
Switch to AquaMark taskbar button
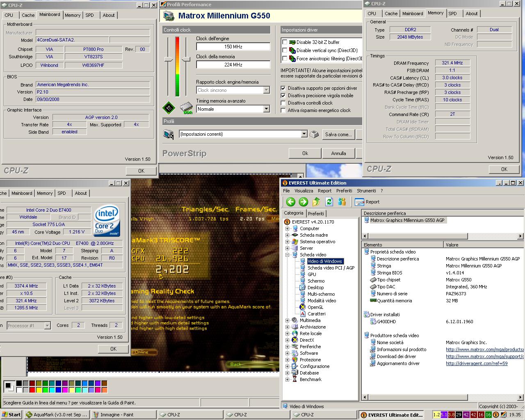pyautogui.click(x=57, y=415)
